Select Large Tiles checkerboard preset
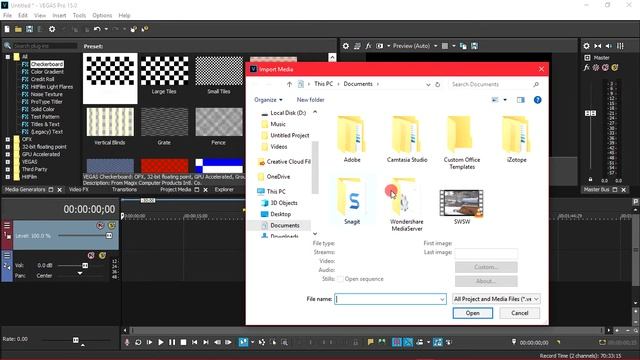Screen dimensions: 640x360 (164, 76)
